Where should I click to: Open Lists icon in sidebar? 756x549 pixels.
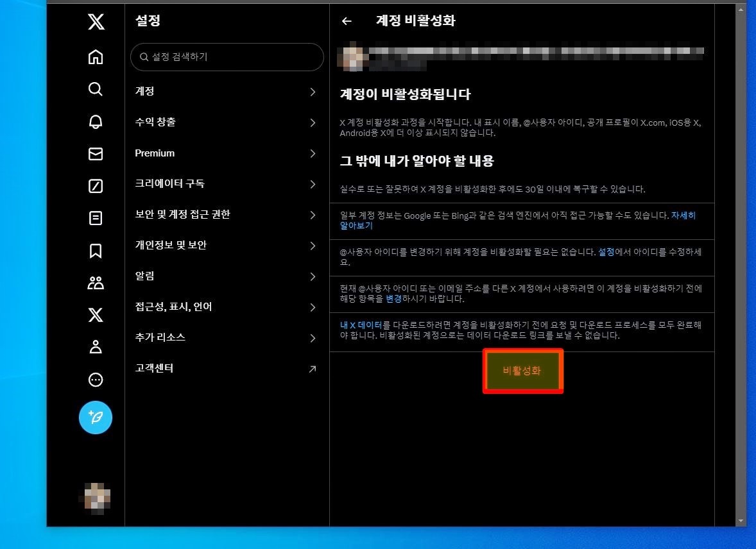coord(96,218)
